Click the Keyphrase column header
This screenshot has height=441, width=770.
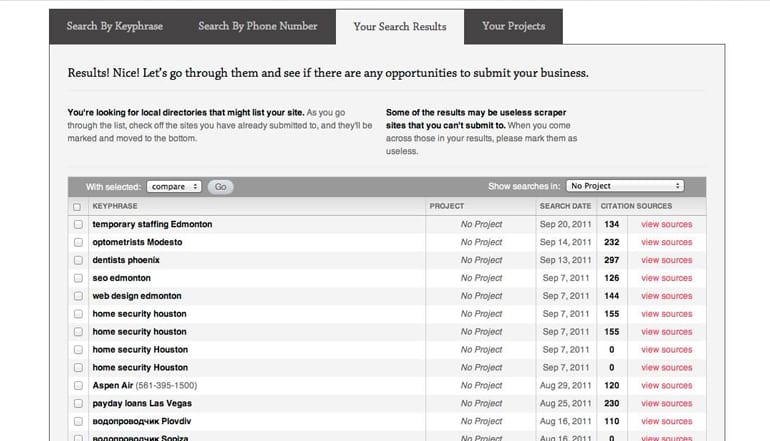[x=114, y=206]
